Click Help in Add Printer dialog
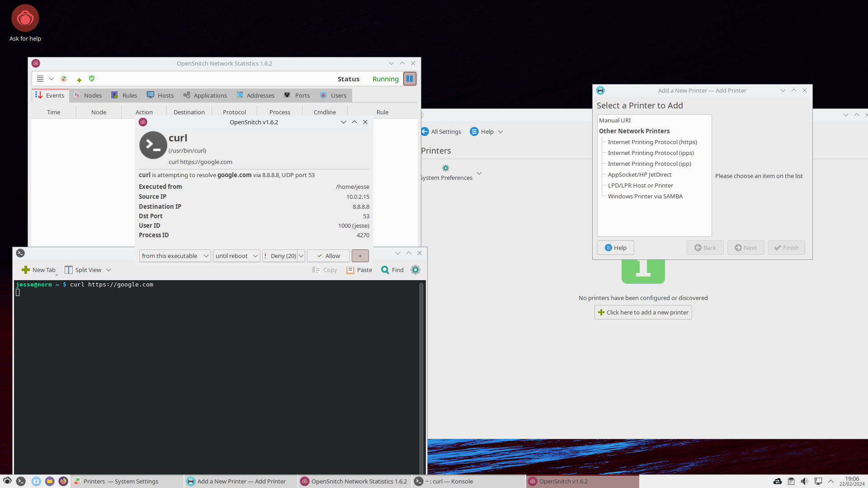Image resolution: width=868 pixels, height=488 pixels. point(616,248)
